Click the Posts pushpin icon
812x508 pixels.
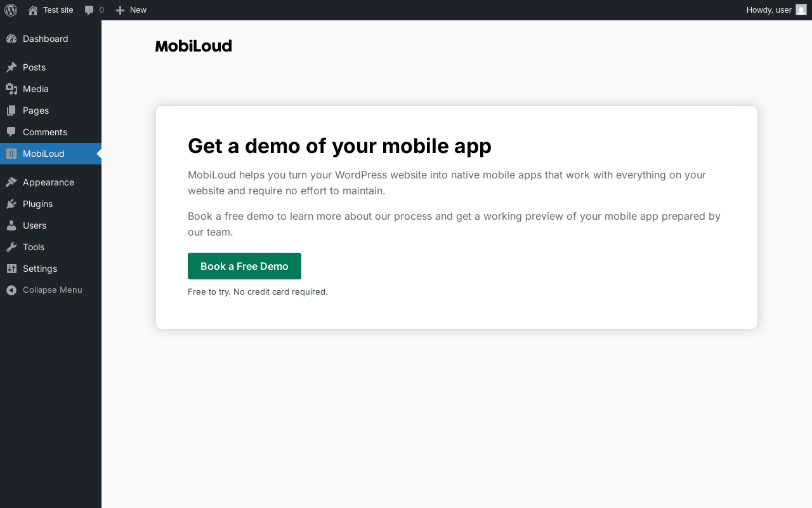[x=11, y=67]
